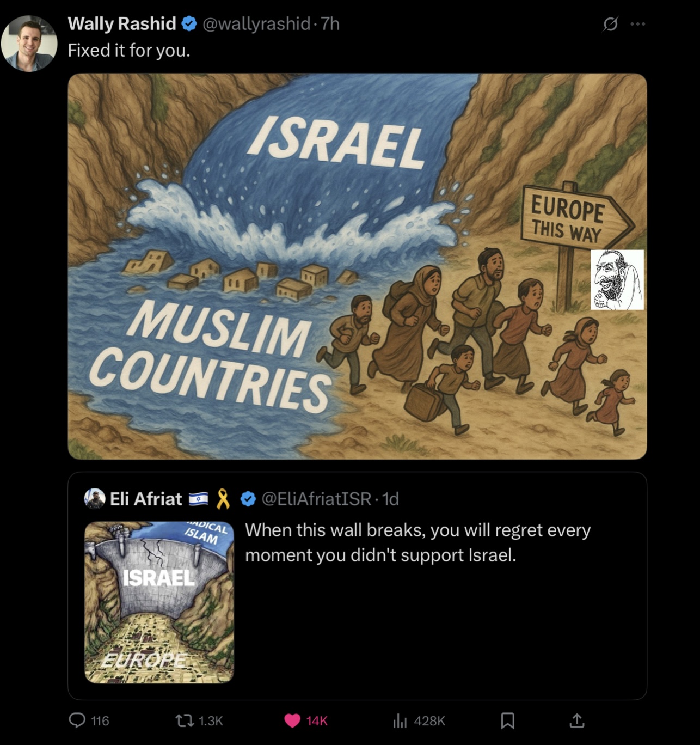This screenshot has height=745, width=700.
Task: Open Wally Rashid's profile picture
Action: click(29, 43)
